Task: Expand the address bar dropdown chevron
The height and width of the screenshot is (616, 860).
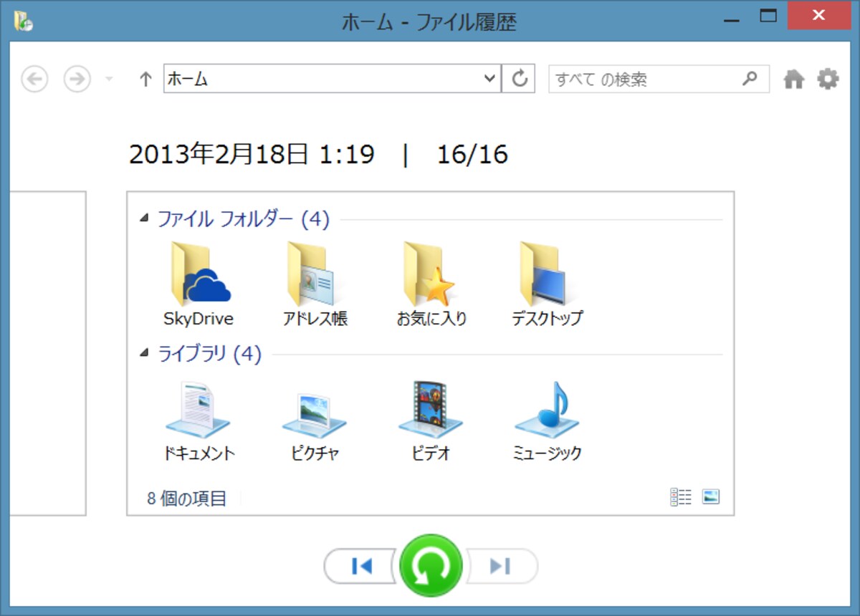Action: pos(490,79)
